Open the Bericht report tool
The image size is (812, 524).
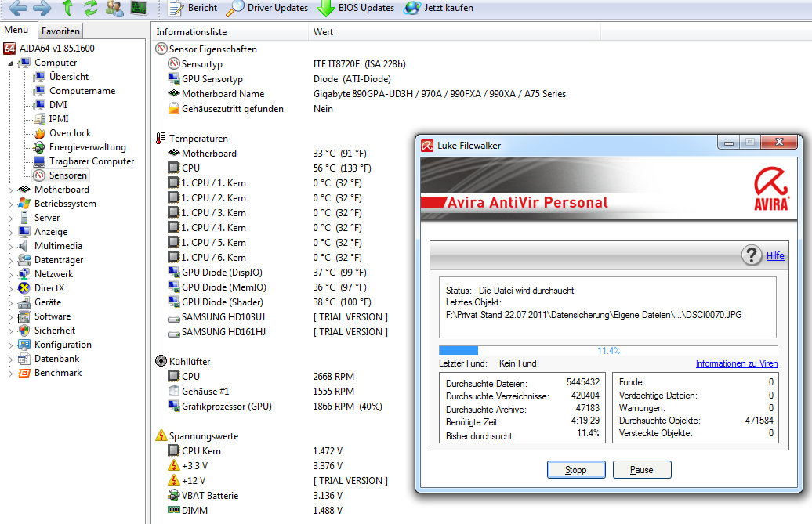(x=193, y=8)
